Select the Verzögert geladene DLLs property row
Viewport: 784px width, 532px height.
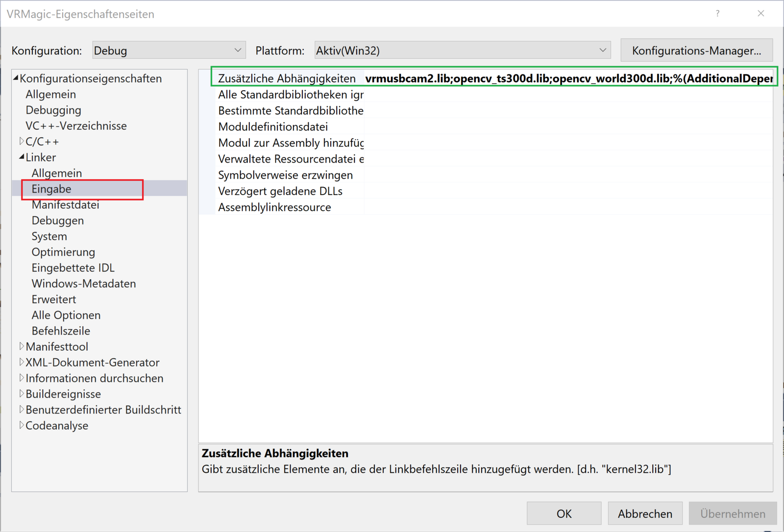pyautogui.click(x=280, y=191)
